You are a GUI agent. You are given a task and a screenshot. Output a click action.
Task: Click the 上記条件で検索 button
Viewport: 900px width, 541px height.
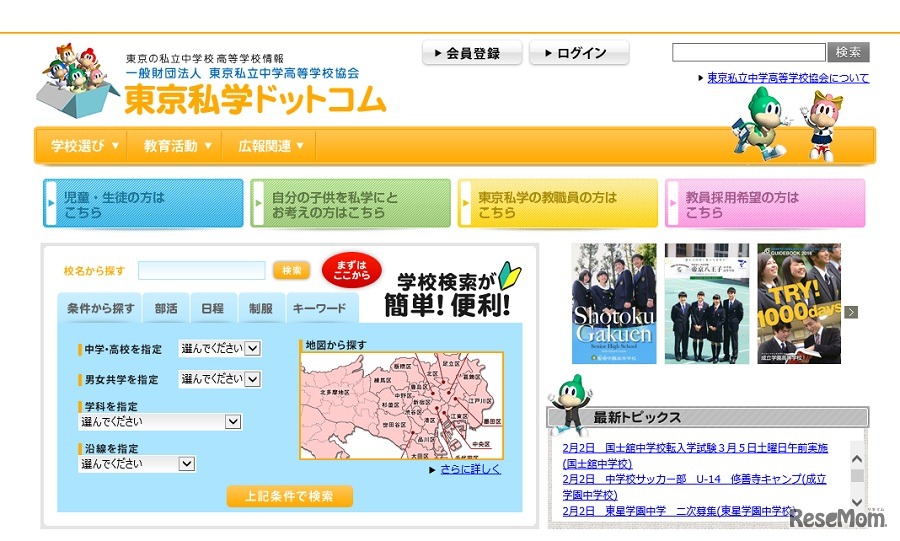click(289, 496)
